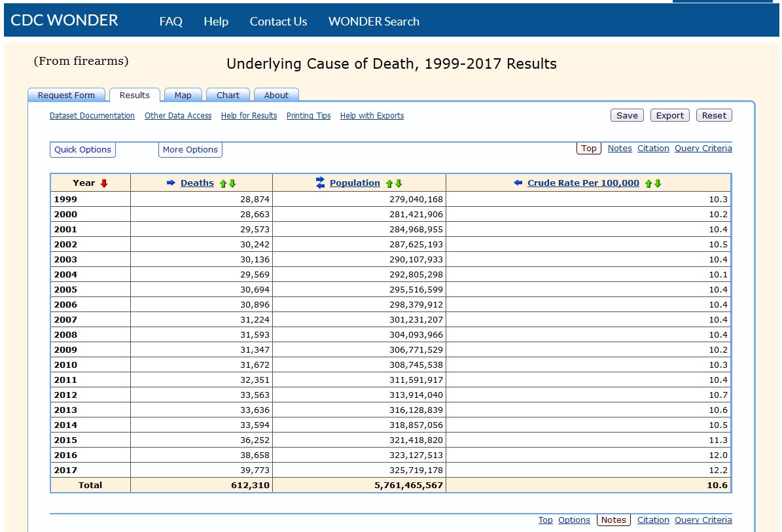
Task: Move Crude Rate column left with blue arrow
Action: pyautogui.click(x=518, y=183)
